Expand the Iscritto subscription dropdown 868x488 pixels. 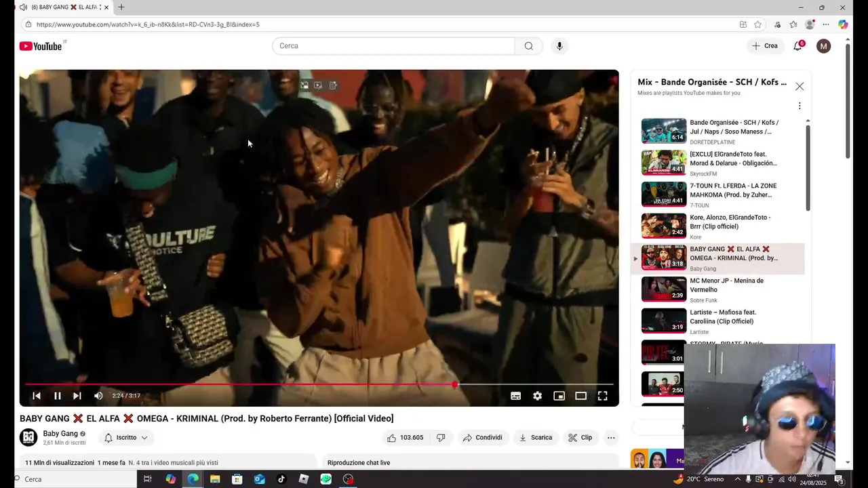pos(126,438)
